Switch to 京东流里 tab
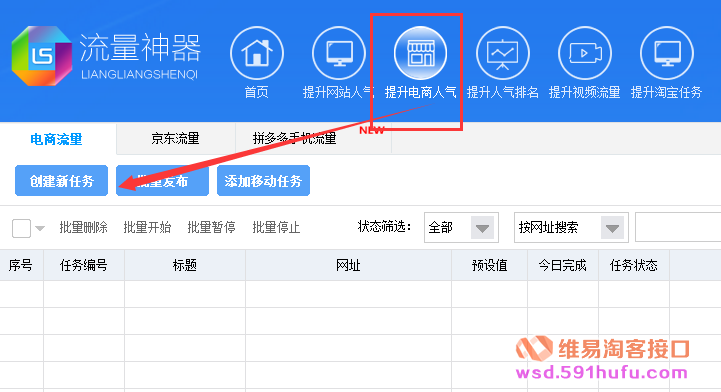 point(176,139)
